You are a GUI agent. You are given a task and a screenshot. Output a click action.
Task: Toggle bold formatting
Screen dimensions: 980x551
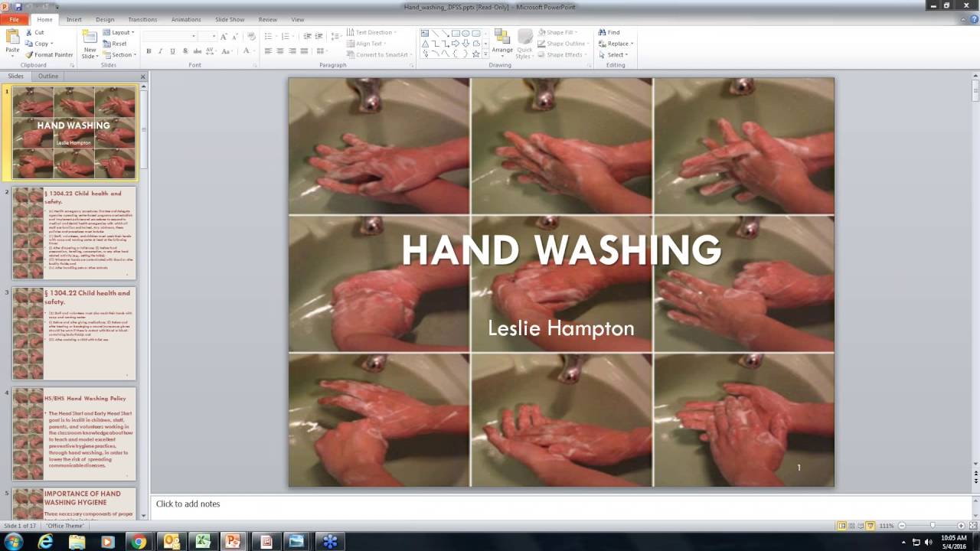click(149, 51)
